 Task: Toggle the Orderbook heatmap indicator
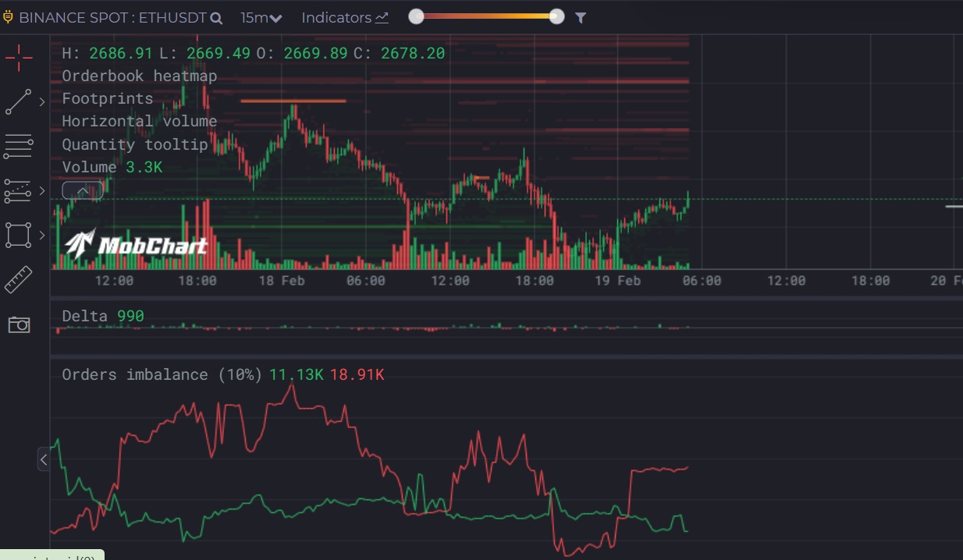coord(139,76)
